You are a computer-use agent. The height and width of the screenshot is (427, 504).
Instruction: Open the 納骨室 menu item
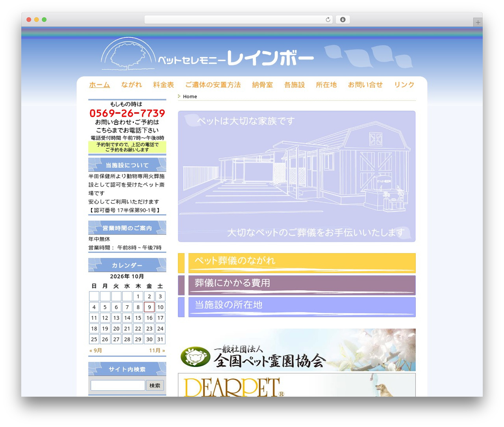pos(262,85)
